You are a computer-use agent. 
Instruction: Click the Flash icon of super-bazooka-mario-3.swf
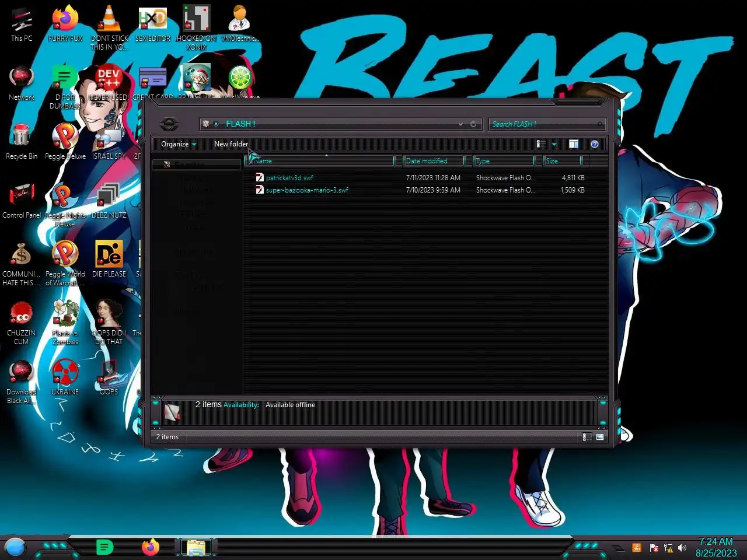tap(260, 190)
